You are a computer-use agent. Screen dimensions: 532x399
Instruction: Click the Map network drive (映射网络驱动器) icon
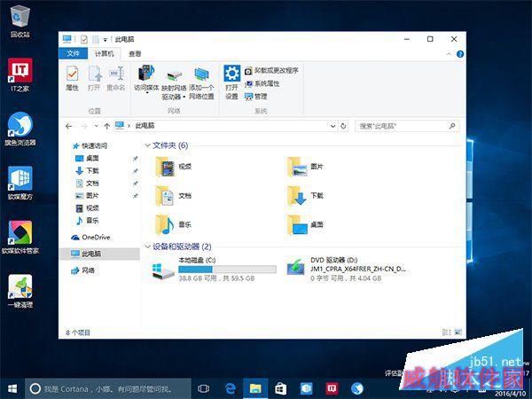pyautogui.click(x=174, y=83)
